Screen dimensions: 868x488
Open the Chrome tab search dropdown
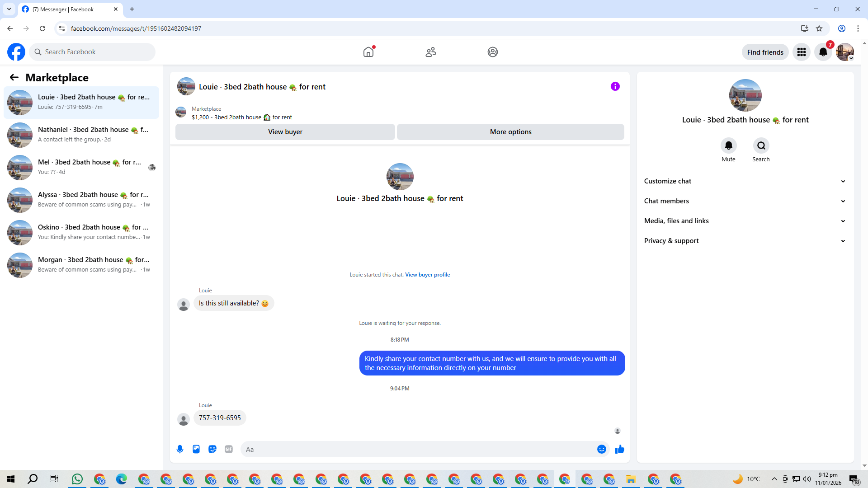(9, 9)
